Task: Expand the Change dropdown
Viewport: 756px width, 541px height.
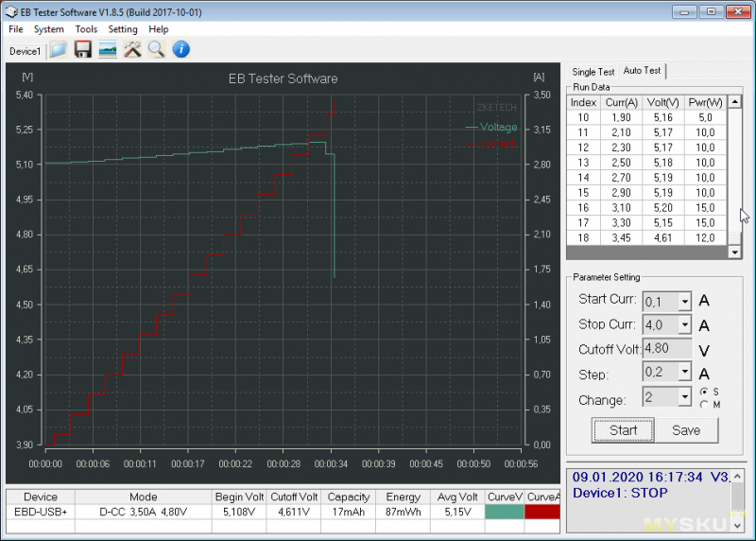Action: pyautogui.click(x=684, y=396)
